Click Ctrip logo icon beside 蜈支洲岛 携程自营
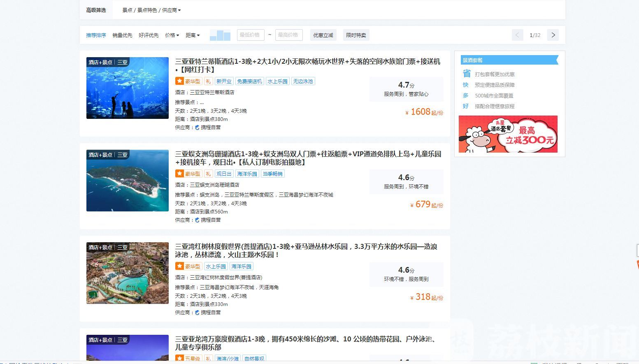639x364 pixels. 198,220
